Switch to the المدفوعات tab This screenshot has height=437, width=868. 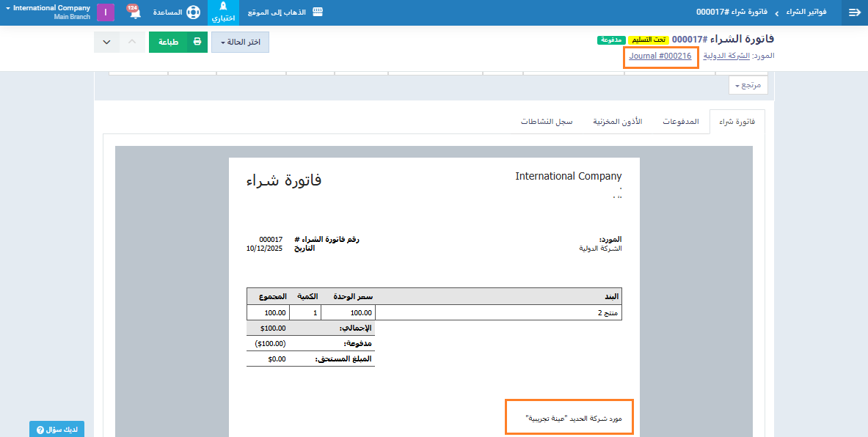pos(679,121)
